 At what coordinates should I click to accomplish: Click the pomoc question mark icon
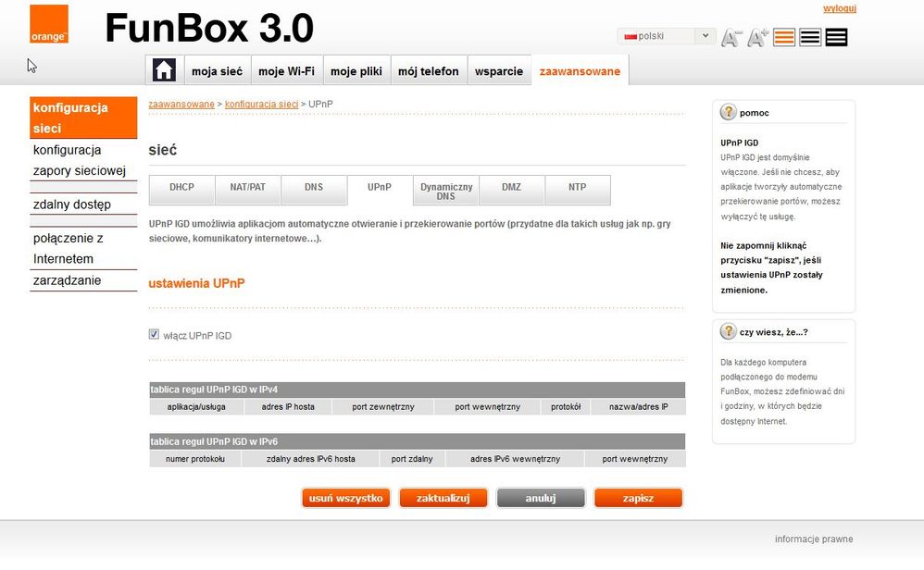click(x=729, y=111)
